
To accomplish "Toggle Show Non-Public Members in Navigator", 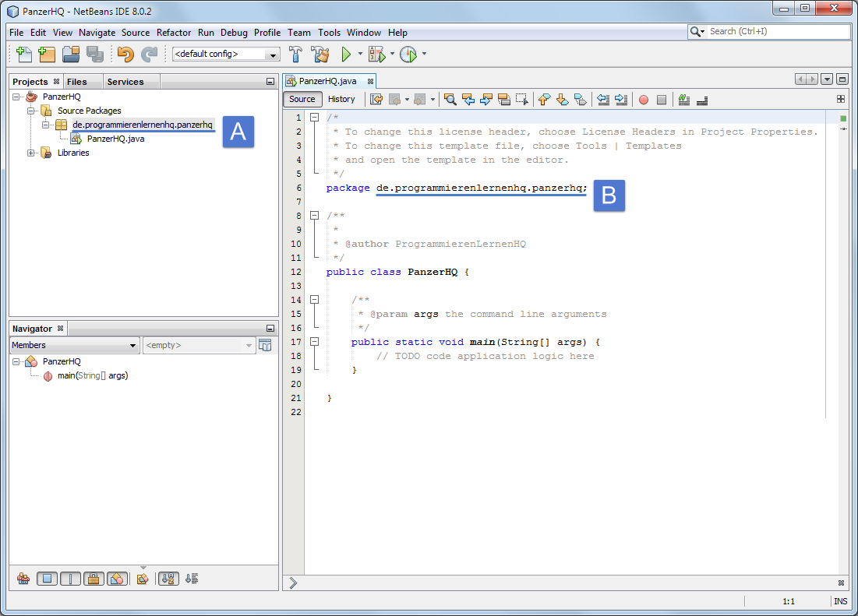I will tap(94, 579).
